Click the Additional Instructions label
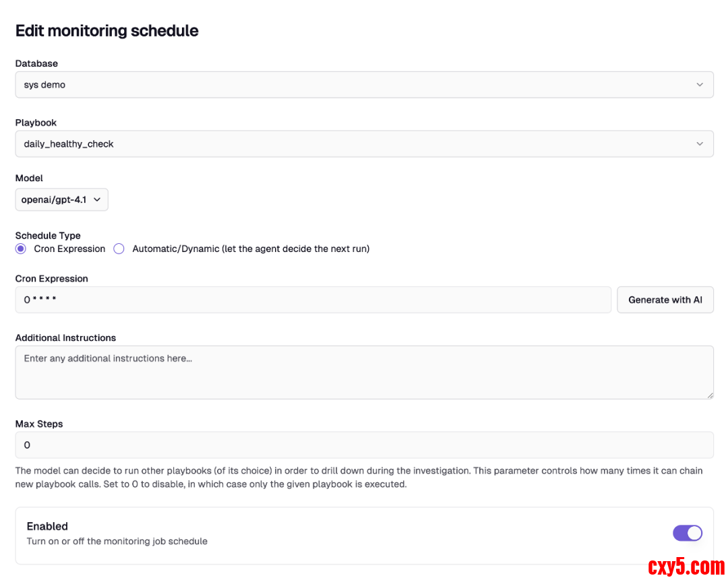The width and height of the screenshot is (728, 580). [x=65, y=337]
